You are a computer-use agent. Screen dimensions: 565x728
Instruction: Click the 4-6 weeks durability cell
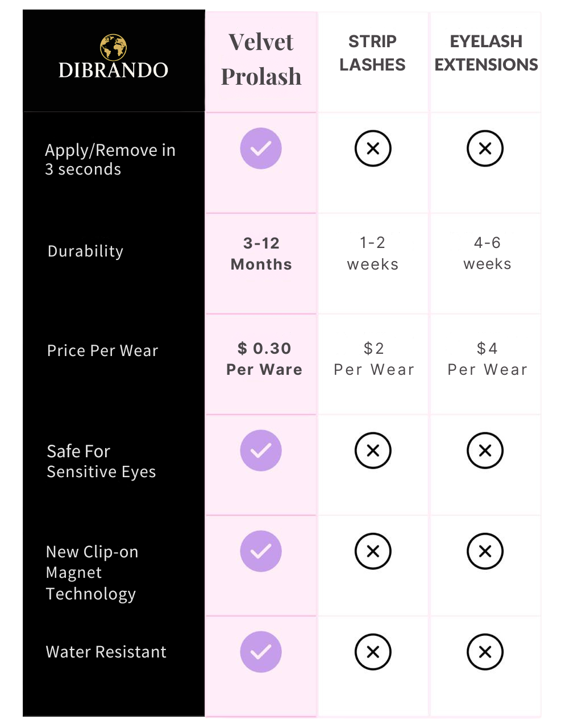coord(487,253)
